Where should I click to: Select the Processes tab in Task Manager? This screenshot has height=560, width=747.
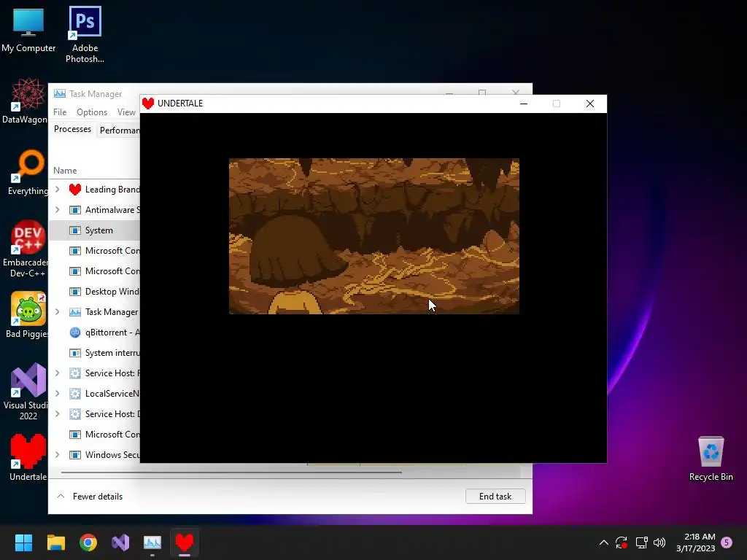click(72, 129)
